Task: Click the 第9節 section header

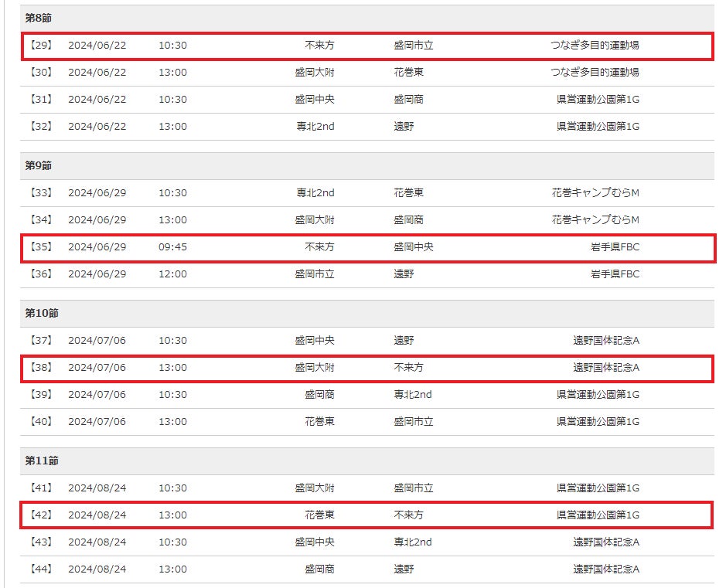Action: 38,165
